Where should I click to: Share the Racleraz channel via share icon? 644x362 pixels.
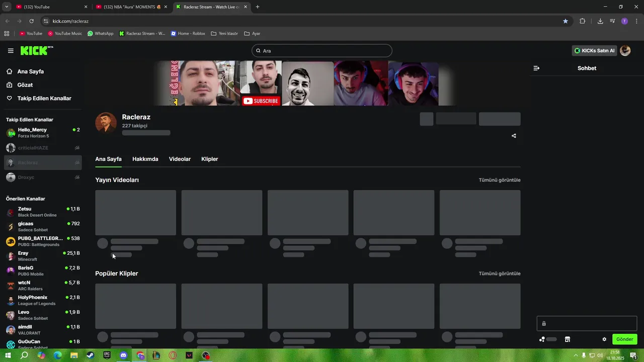(514, 136)
